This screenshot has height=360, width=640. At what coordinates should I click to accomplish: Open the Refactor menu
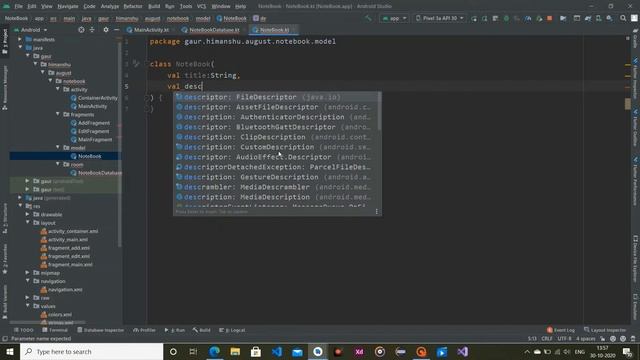click(x=133, y=6)
